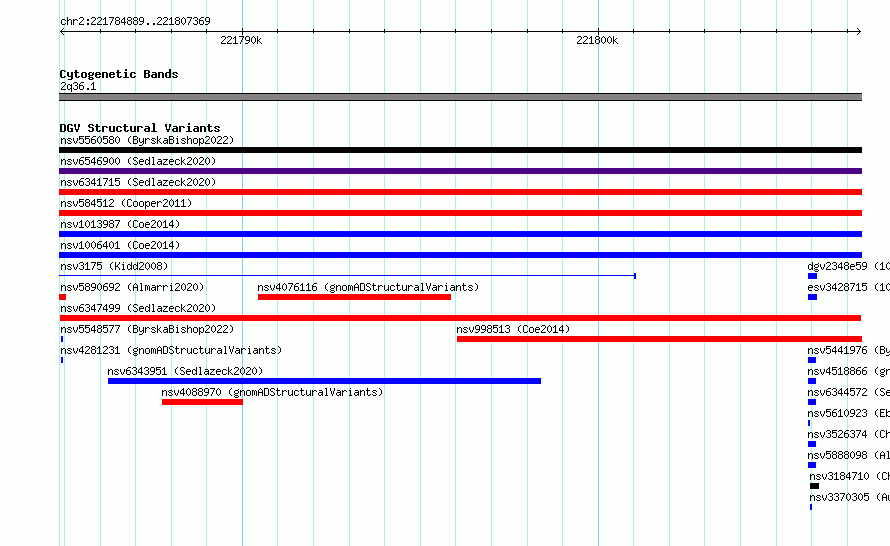
Task: Click the nsv998513 (Coe2014) label
Action: pyautogui.click(x=513, y=329)
